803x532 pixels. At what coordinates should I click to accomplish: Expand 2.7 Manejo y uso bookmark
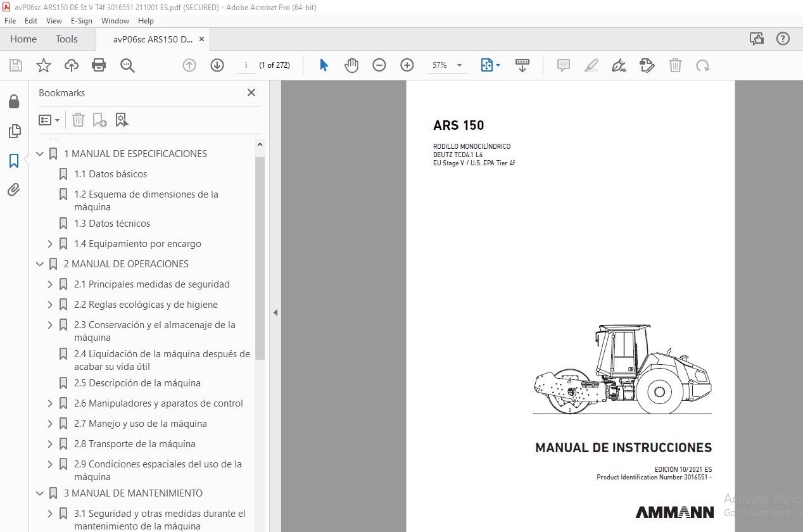click(x=50, y=424)
